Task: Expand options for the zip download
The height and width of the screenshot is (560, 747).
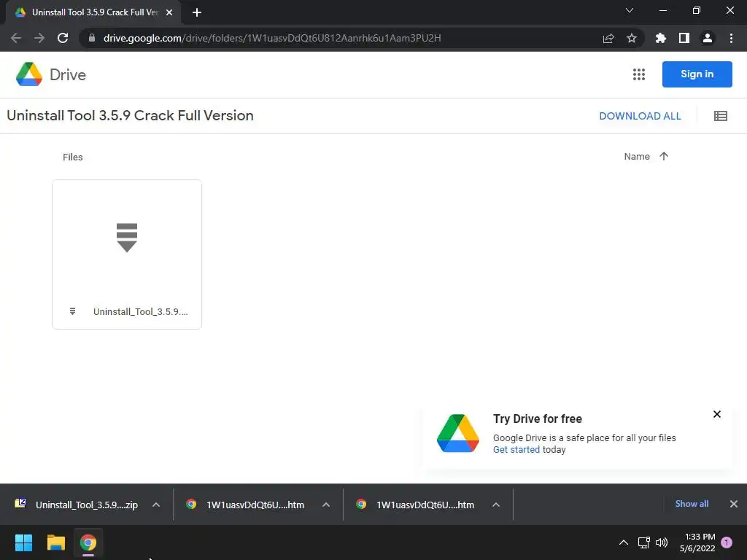Action: point(156,505)
